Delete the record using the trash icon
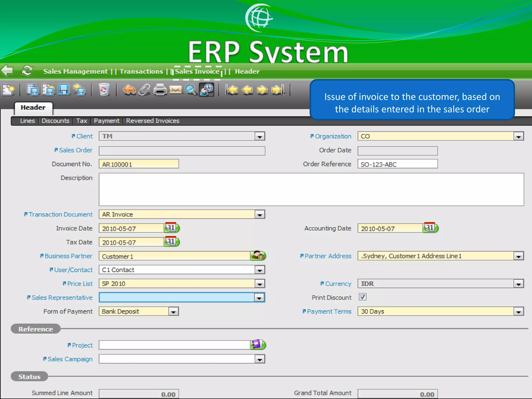This screenshot has height=399, width=532. point(104,90)
